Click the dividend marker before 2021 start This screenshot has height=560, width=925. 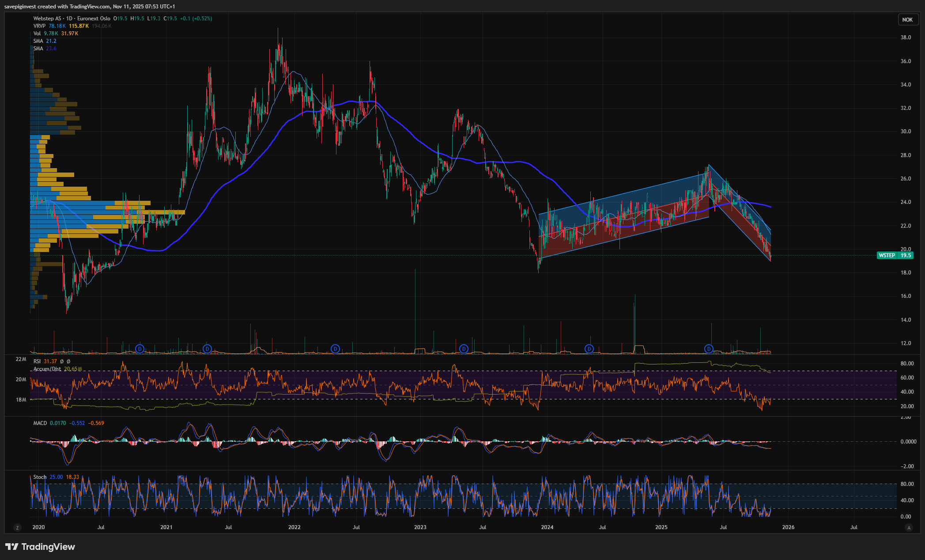pos(140,349)
